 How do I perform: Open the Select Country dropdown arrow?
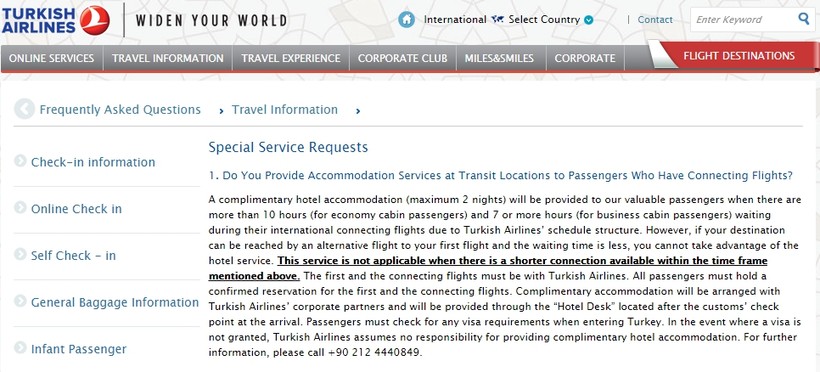pyautogui.click(x=588, y=20)
